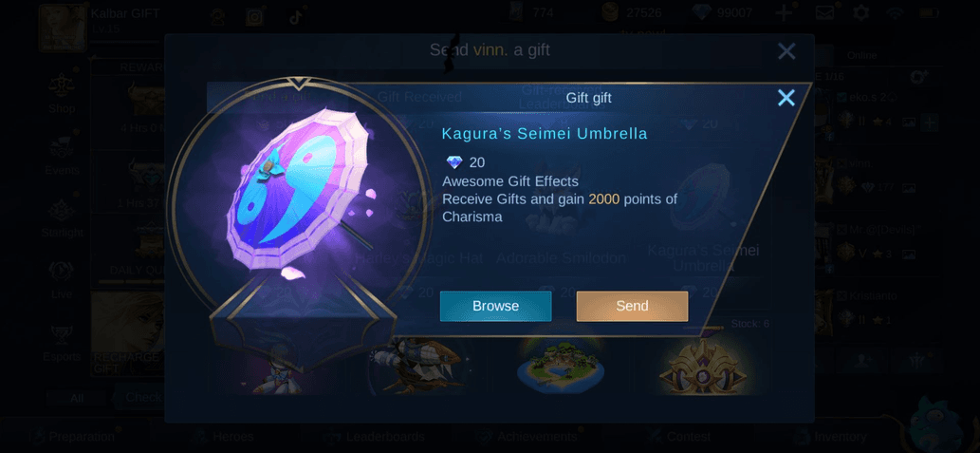This screenshot has width=980, height=453.
Task: Open the Starlight sidebar icon
Action: [62, 217]
